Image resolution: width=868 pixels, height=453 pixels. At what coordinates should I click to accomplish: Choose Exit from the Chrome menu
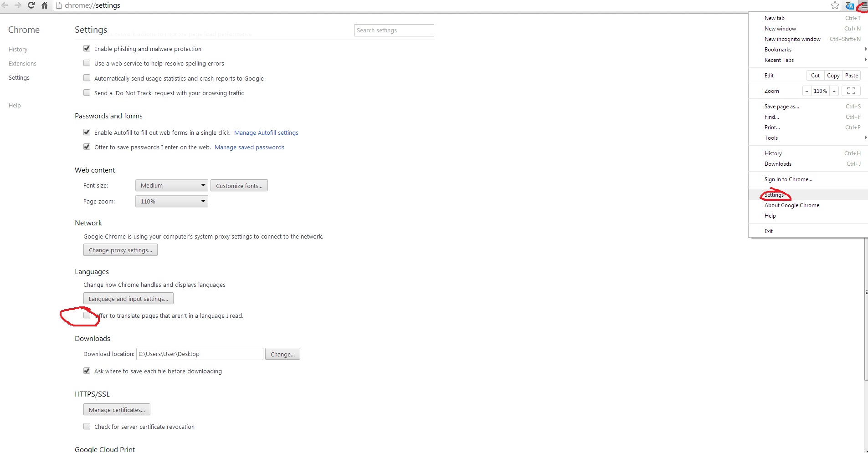coord(808,231)
